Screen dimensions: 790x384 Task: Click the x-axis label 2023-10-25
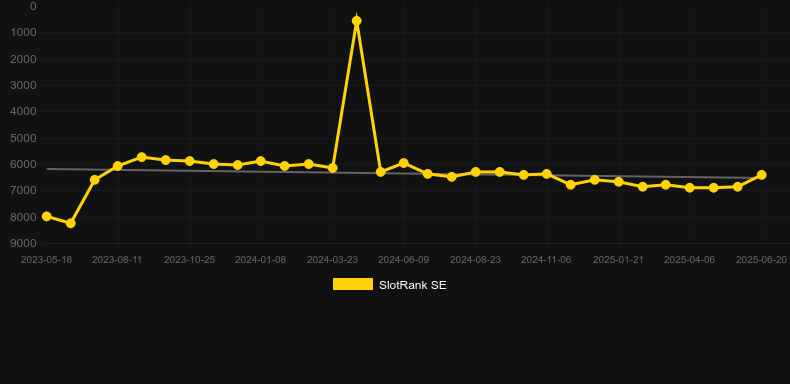tap(189, 260)
